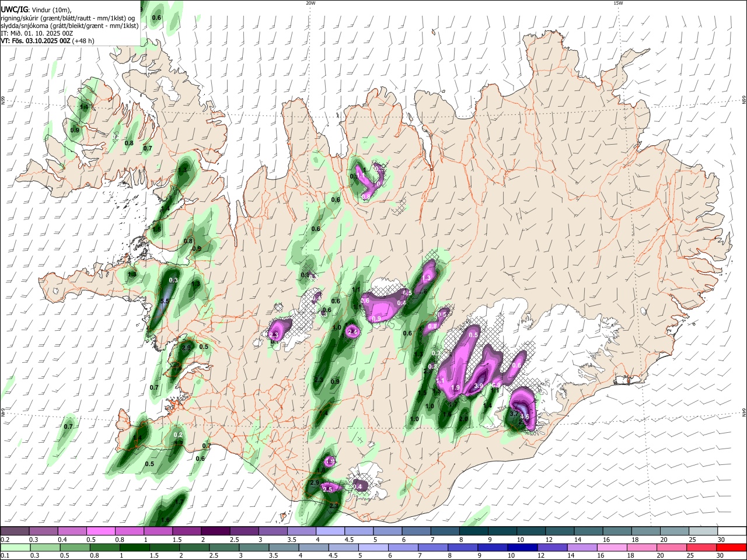Click the 'VT: Fös. 03.10.2025 00Z (+48 h)' line
Viewport: 747px width, 560px height.
[x=47, y=41]
